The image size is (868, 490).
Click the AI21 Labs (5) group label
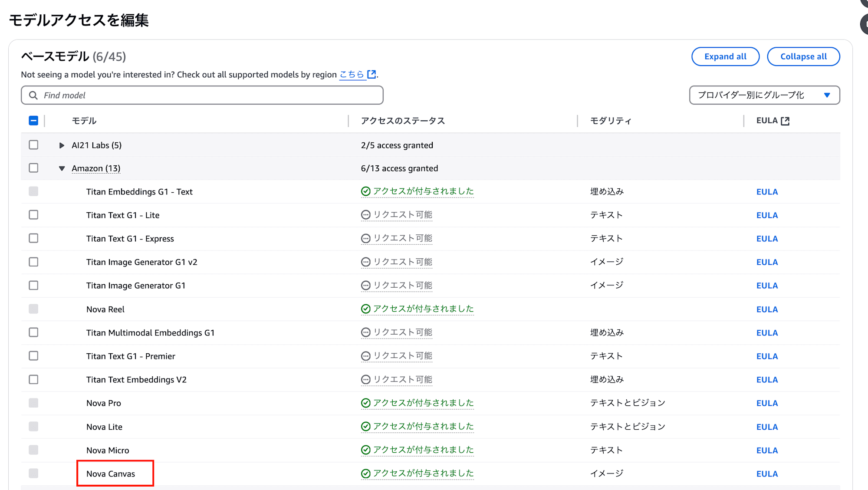tap(96, 145)
